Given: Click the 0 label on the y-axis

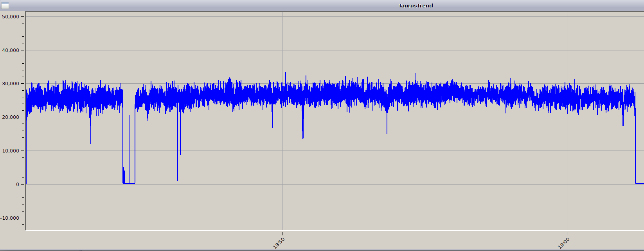Looking at the screenshot, I should coord(17,185).
